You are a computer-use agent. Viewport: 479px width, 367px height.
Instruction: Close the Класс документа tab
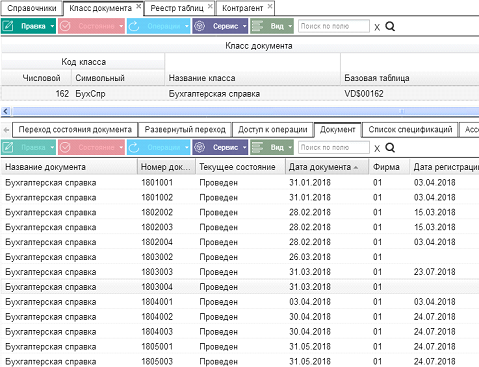[139, 6]
